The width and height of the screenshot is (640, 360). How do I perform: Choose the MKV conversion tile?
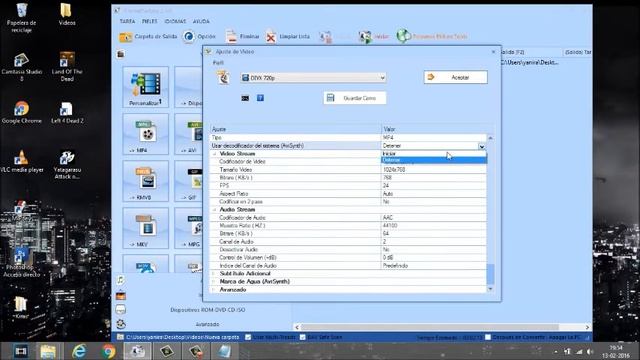[146, 228]
